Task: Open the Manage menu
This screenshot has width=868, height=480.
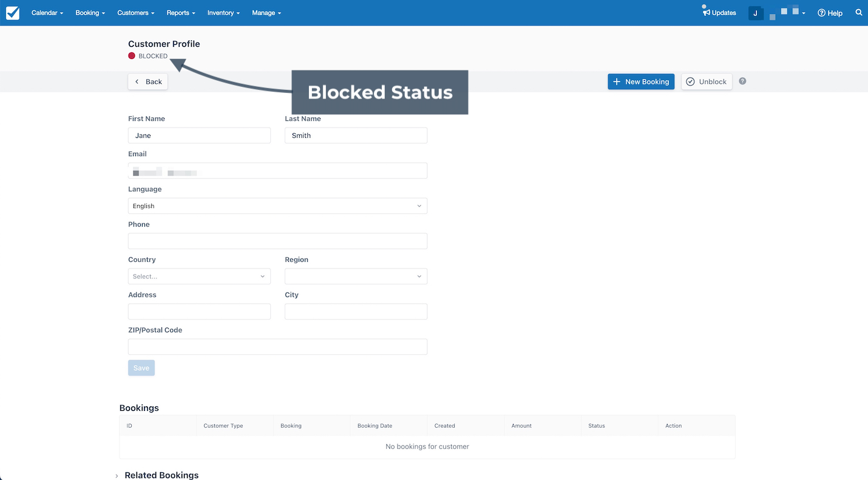Action: (x=266, y=13)
